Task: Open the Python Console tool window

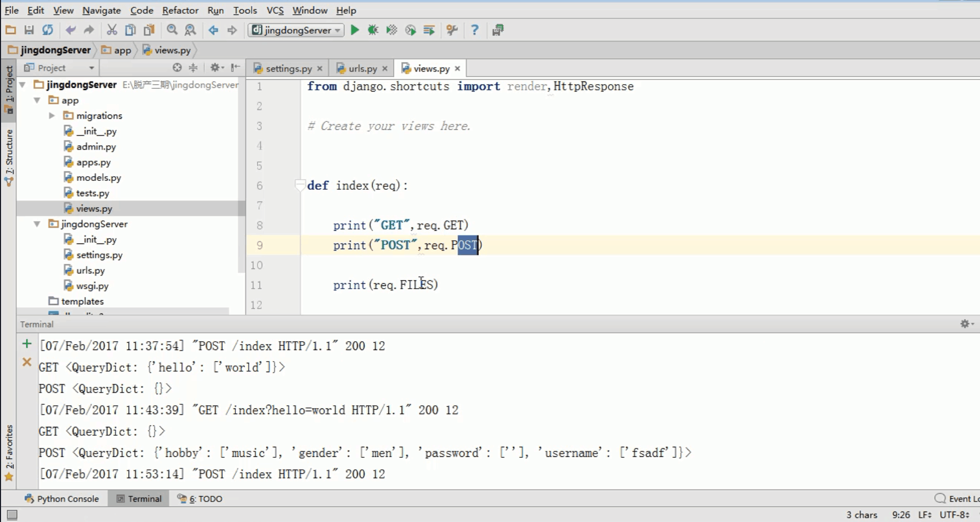Action: tap(61, 498)
